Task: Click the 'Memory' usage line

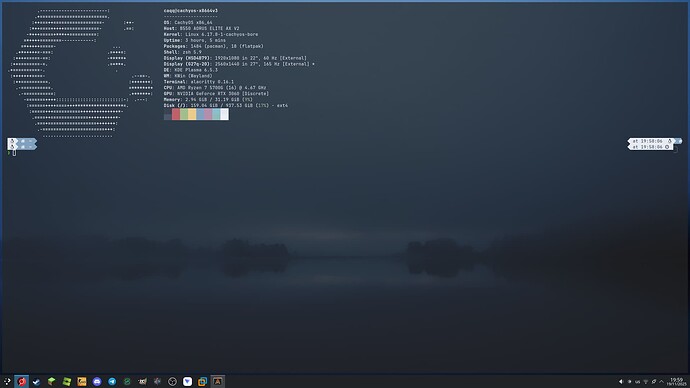Action: 208,99
